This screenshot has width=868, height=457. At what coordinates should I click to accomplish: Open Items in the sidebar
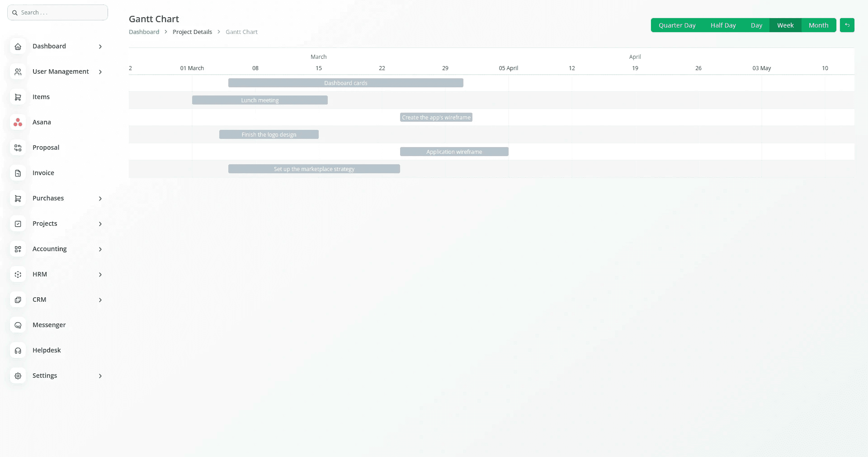click(41, 97)
